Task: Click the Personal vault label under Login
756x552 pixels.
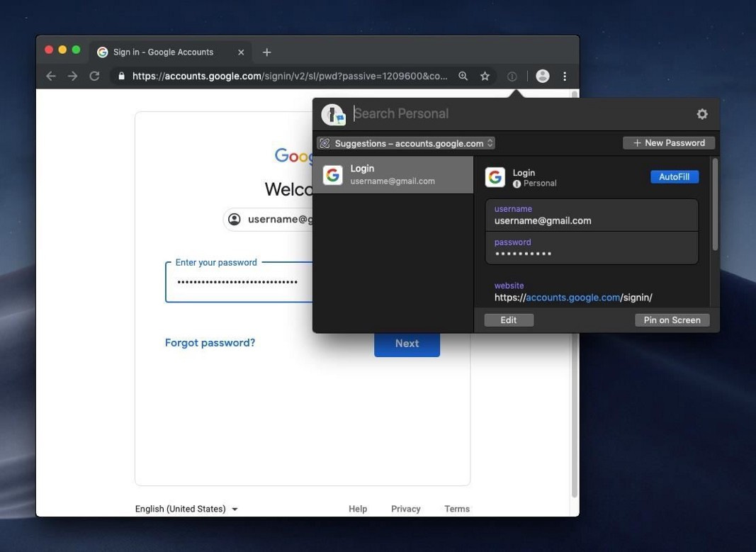Action: click(535, 184)
